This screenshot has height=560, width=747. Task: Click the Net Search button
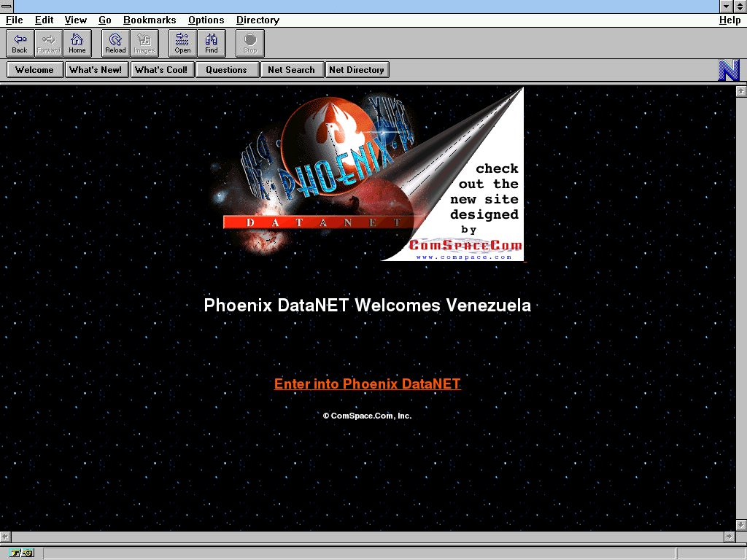pos(291,70)
